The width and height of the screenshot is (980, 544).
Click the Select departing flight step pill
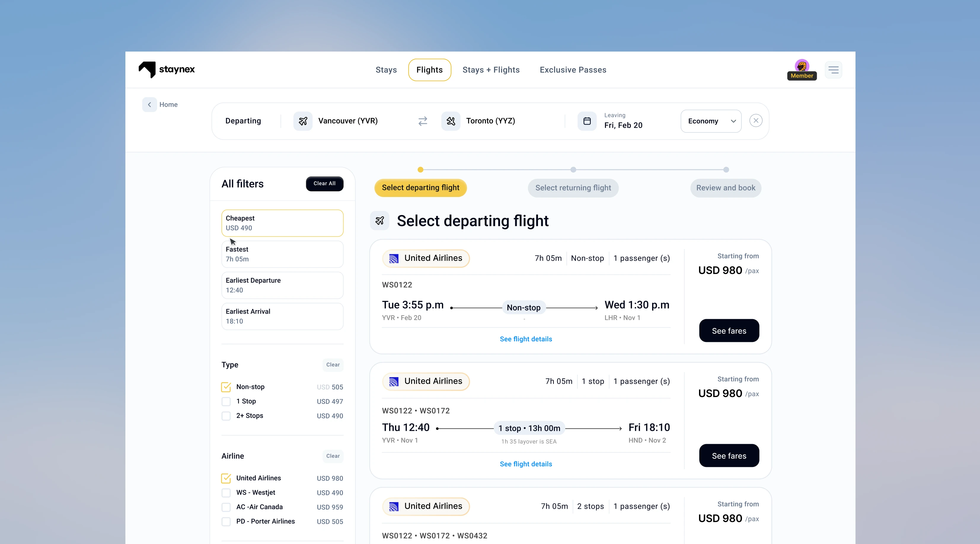point(420,188)
